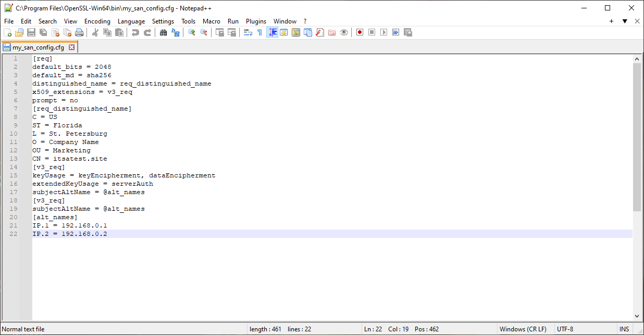
Task: Toggle synchronize vertical scrolling
Action: click(219, 32)
